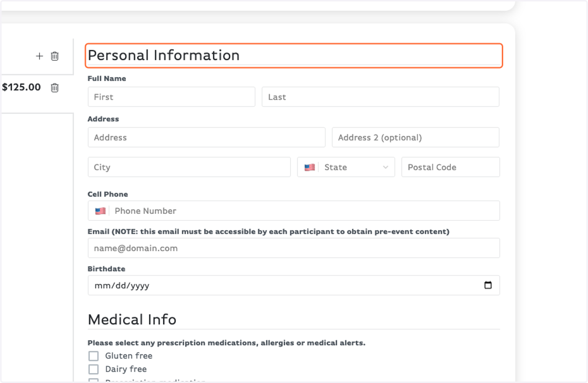The height and width of the screenshot is (383, 588).
Task: Click the City input field
Action: tap(189, 167)
